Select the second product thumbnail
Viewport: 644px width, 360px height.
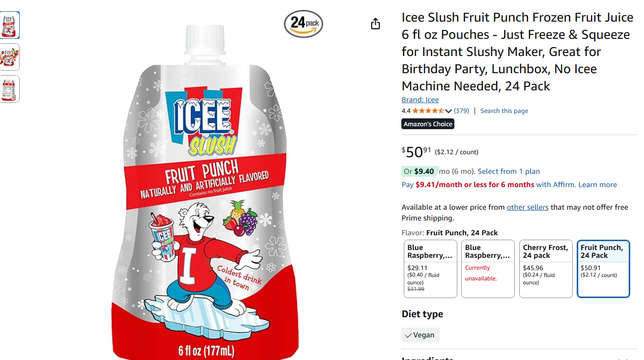pyautogui.click(x=9, y=57)
